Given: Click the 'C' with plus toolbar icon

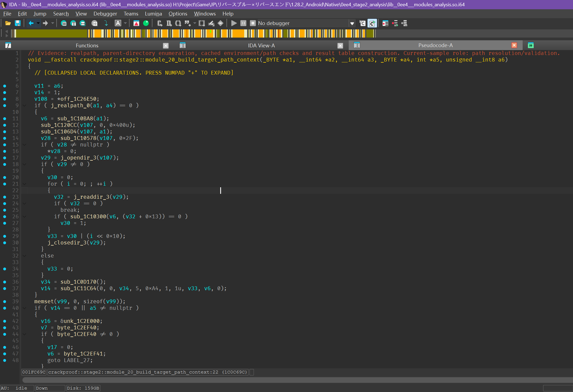Looking at the screenshot, I should pos(160,23).
